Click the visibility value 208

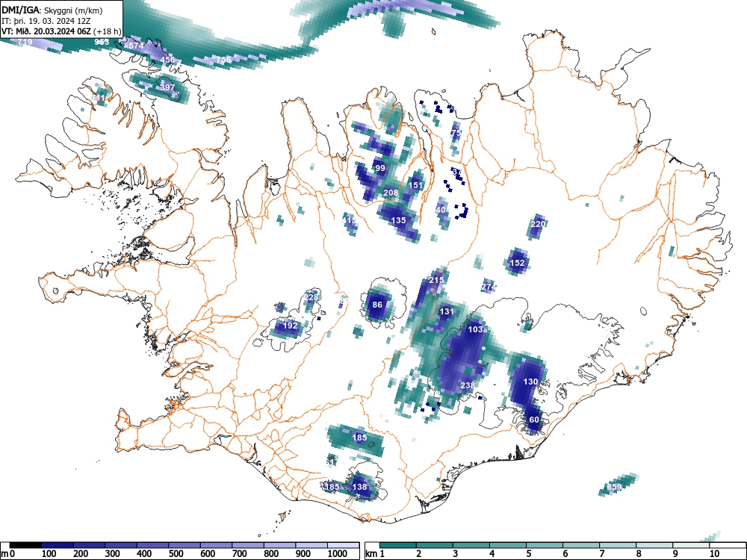point(391,193)
